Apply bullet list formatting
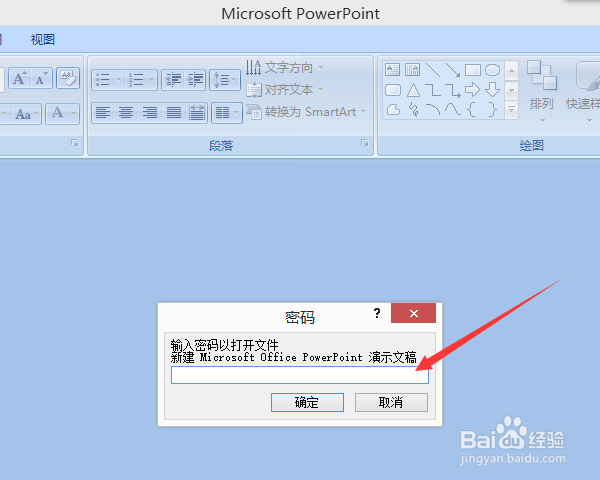 click(x=103, y=80)
